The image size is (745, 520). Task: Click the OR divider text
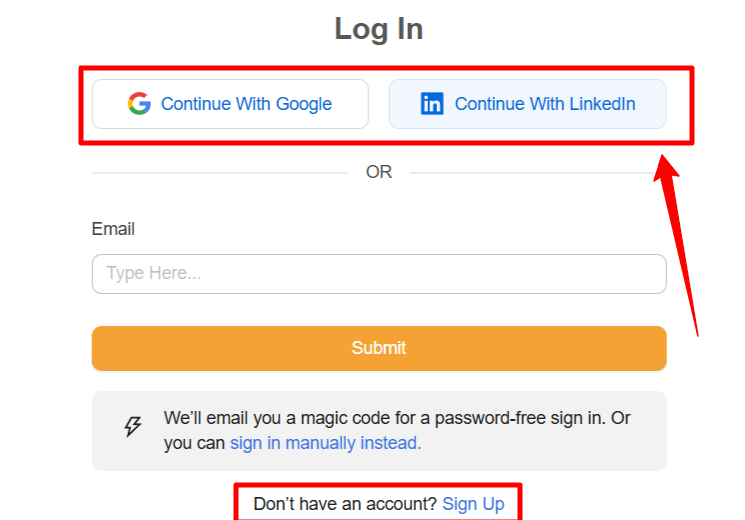pos(379,172)
